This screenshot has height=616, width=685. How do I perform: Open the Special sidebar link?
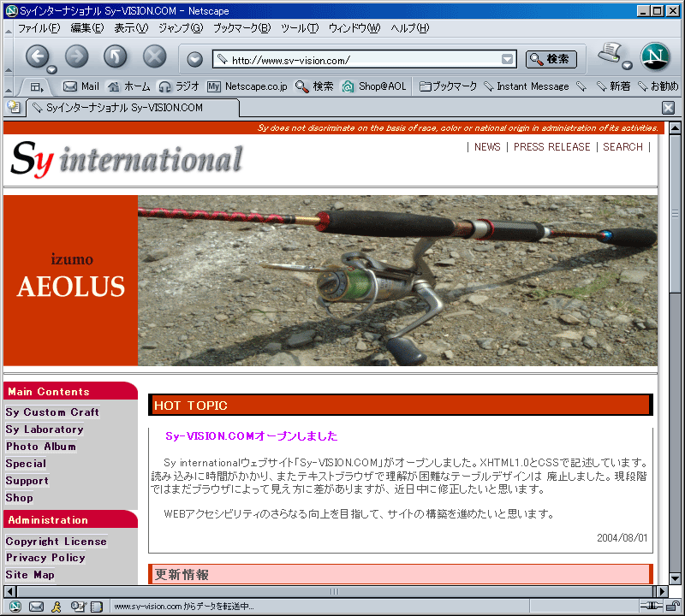tap(26, 464)
